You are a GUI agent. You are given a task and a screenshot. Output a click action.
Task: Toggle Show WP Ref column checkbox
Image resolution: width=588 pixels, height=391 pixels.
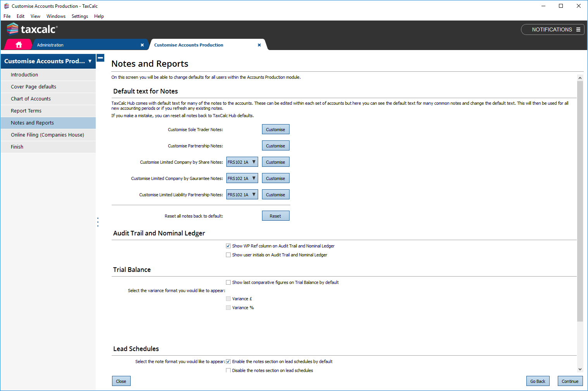click(228, 246)
